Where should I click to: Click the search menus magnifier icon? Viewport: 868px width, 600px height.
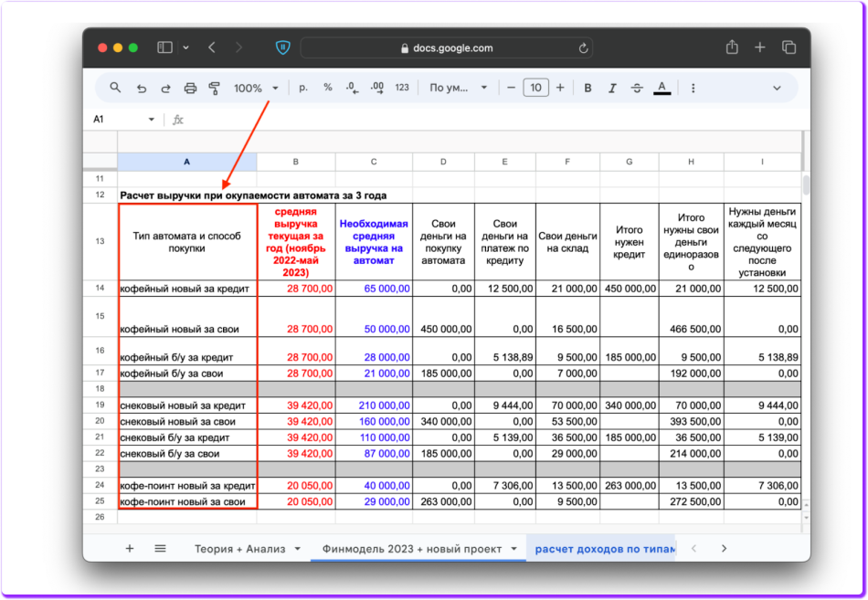[115, 89]
